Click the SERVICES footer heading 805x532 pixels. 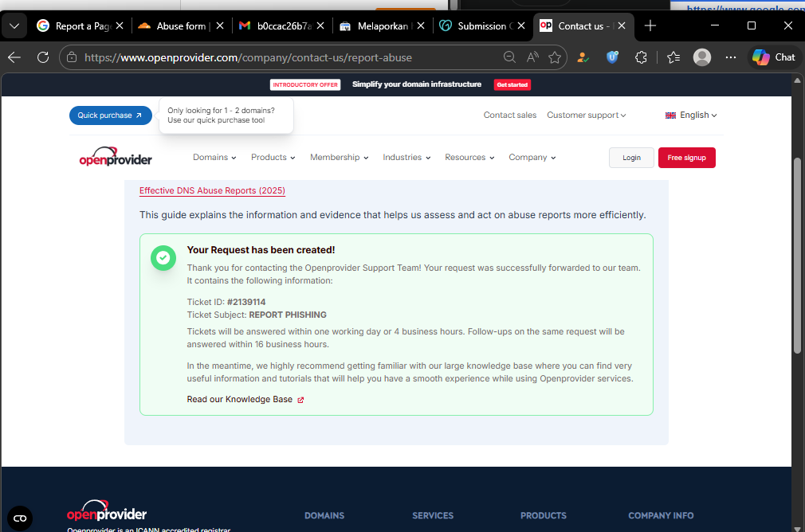click(x=433, y=515)
